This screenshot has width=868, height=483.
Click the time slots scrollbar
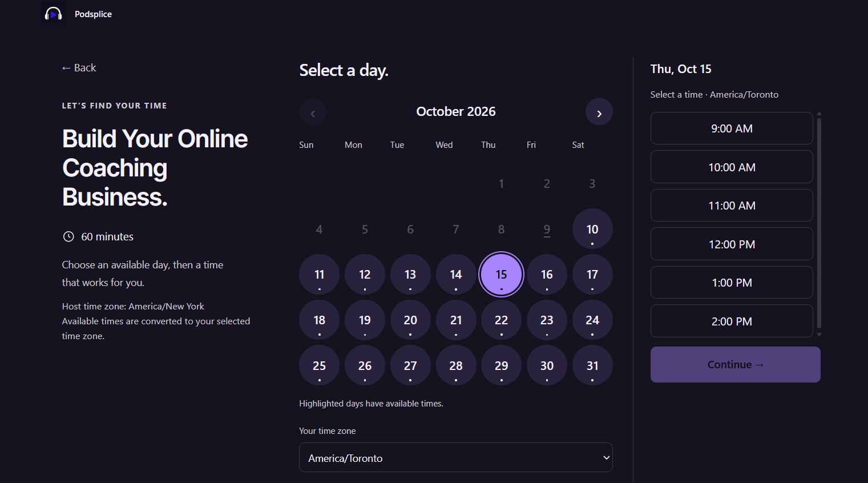click(819, 224)
